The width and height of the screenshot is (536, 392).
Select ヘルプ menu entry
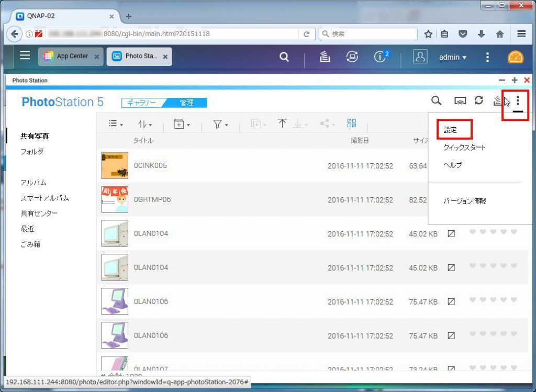click(453, 165)
